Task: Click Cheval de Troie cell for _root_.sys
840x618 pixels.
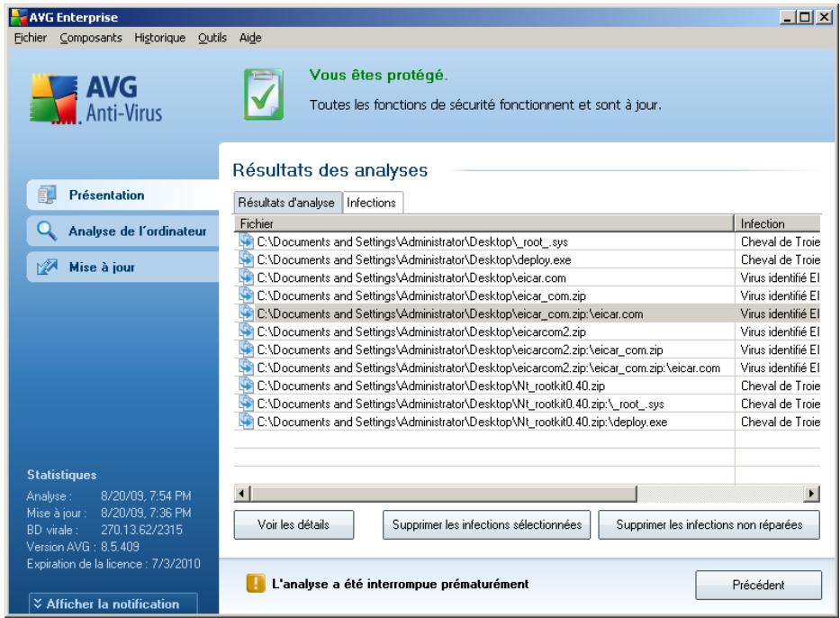Action: point(780,241)
